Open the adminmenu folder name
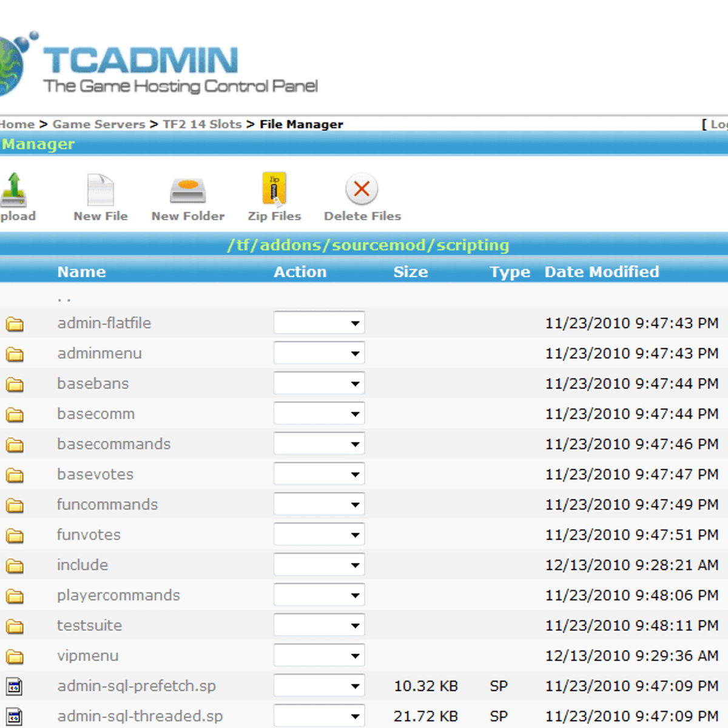This screenshot has width=728, height=728. pyautogui.click(x=99, y=353)
